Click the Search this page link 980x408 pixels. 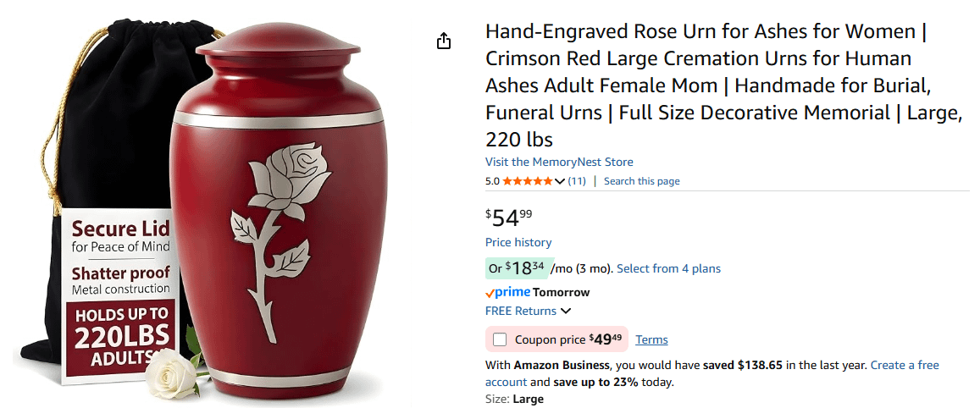click(x=641, y=181)
